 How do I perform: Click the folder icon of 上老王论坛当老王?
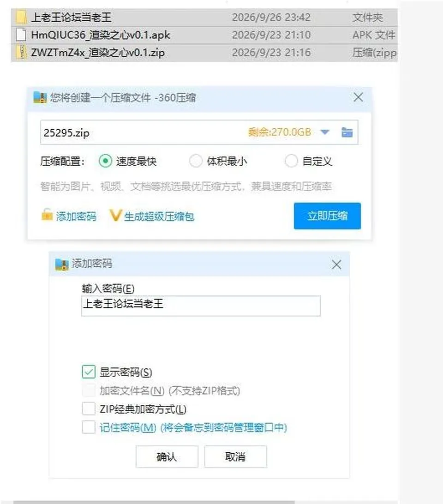(x=21, y=17)
